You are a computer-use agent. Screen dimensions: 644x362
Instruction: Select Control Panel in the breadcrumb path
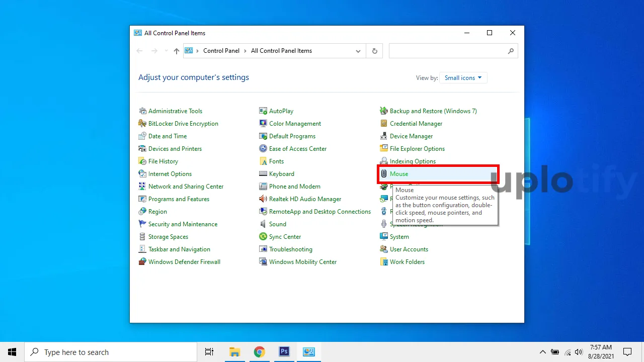pyautogui.click(x=221, y=51)
